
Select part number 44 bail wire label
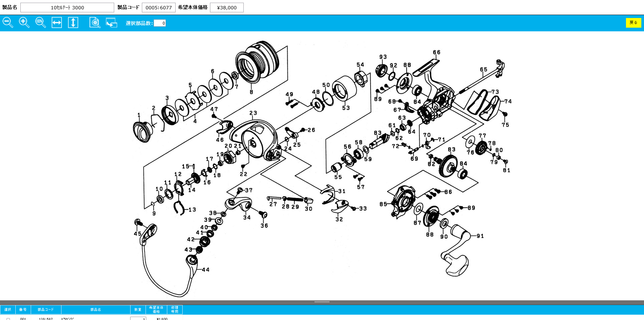coord(206,270)
